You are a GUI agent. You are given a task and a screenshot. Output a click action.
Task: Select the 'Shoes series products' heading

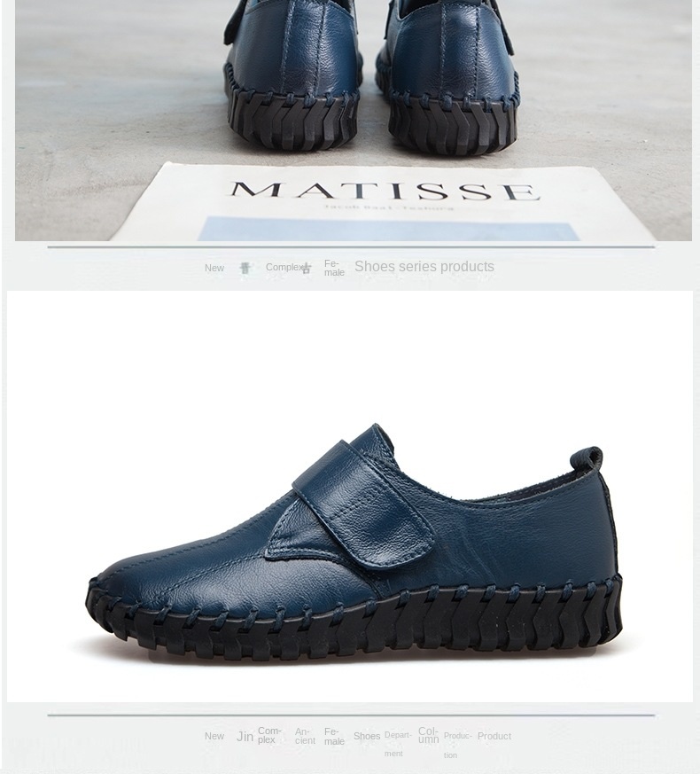(424, 267)
